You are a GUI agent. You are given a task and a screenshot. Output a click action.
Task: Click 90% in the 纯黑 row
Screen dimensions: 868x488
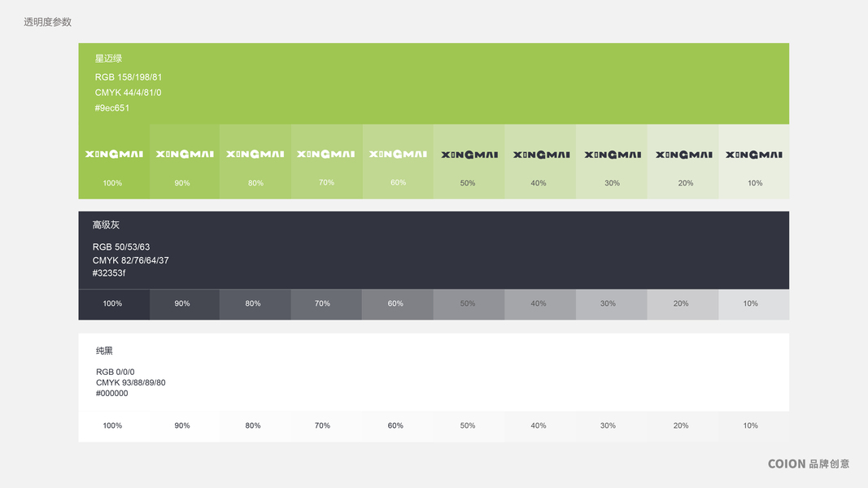tap(182, 425)
